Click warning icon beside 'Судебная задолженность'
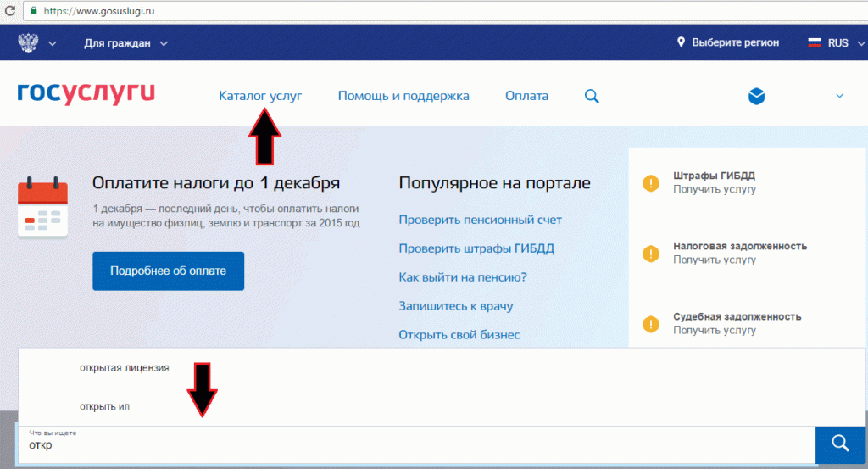The height and width of the screenshot is (469, 868). tap(651, 324)
